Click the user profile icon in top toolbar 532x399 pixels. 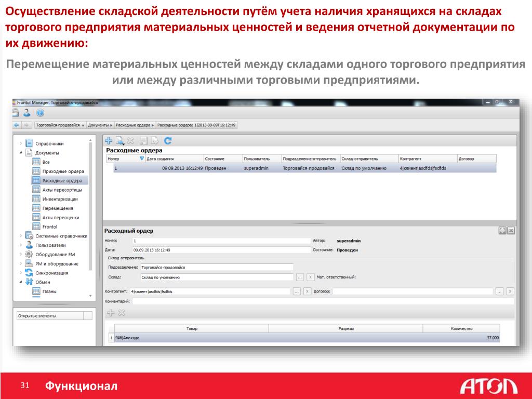click(x=27, y=113)
